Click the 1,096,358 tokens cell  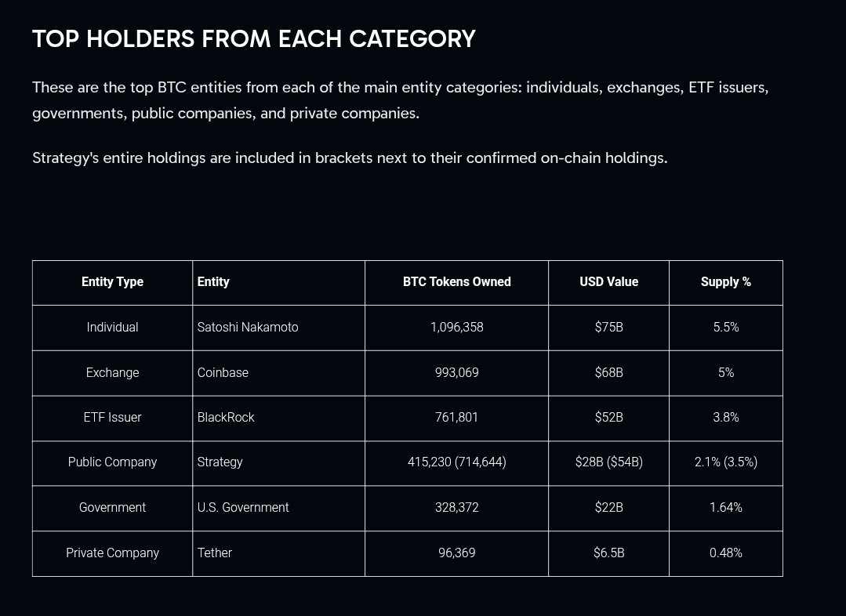(x=456, y=328)
